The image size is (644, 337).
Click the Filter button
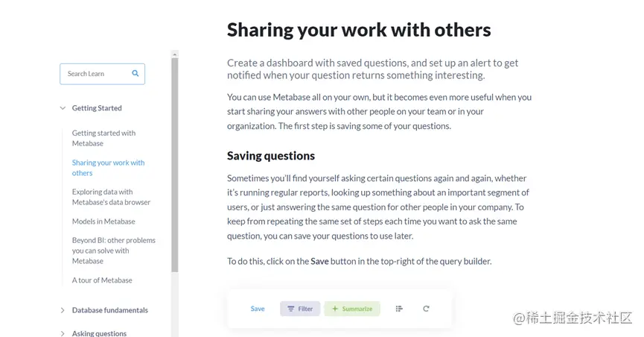[300, 309]
